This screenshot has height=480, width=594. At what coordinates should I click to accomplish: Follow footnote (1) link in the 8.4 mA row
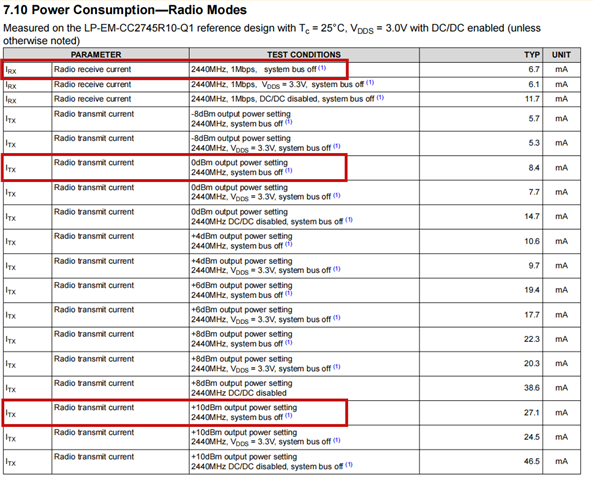pyautogui.click(x=288, y=170)
